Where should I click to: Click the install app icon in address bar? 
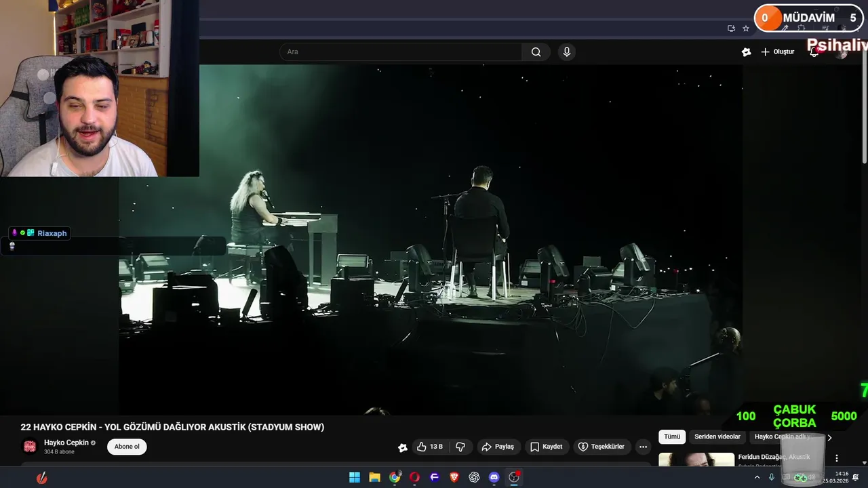click(x=731, y=28)
